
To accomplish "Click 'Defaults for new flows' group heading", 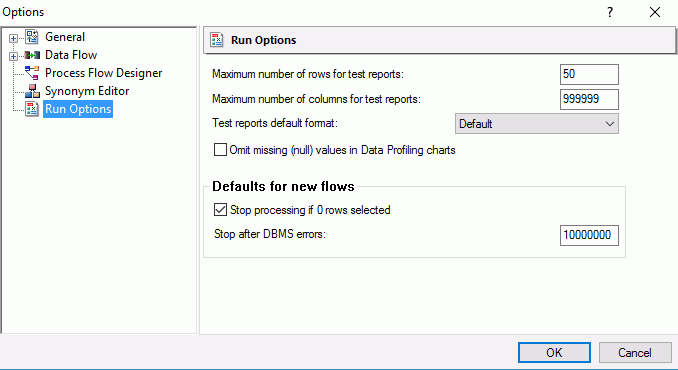I will [283, 186].
